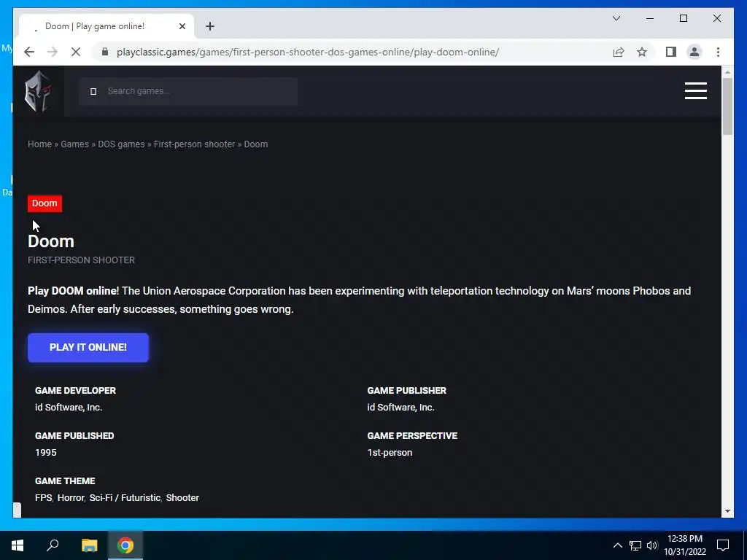Viewport: 747px width, 560px height.
Task: Click GAME DEVELOPER label
Action: [75, 391]
